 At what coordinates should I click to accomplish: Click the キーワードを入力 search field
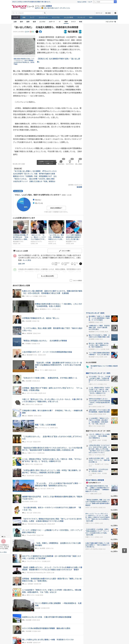click(28, 13)
